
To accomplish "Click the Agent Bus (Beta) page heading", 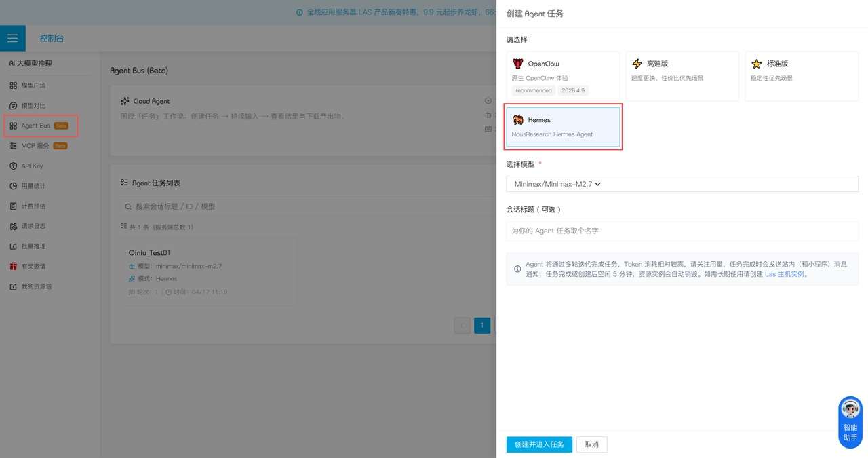I will [x=139, y=71].
